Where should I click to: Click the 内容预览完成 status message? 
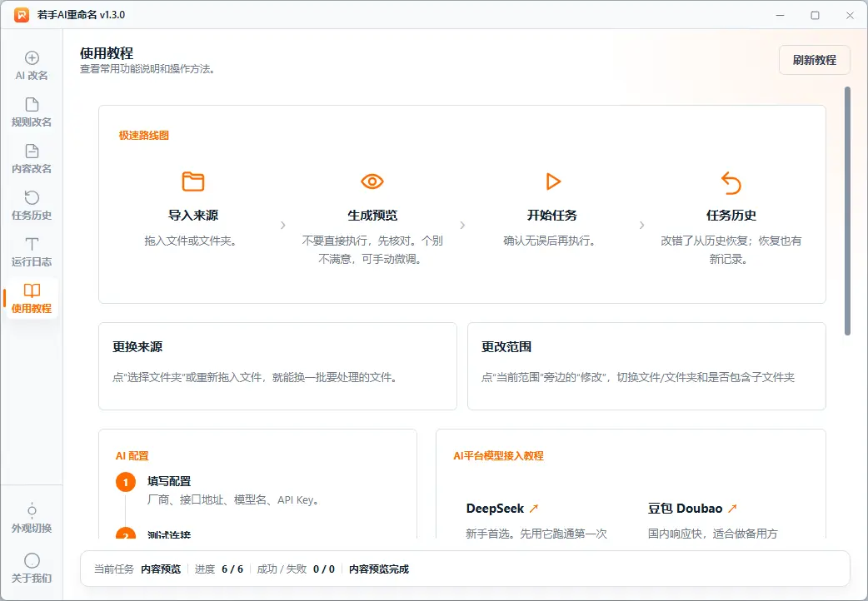379,569
